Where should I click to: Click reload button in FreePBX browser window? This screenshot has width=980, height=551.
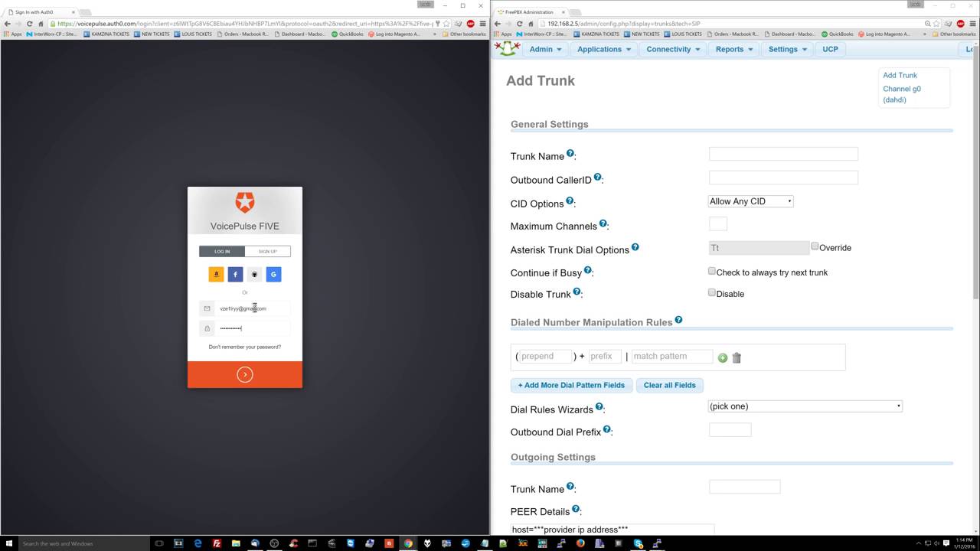519,24
